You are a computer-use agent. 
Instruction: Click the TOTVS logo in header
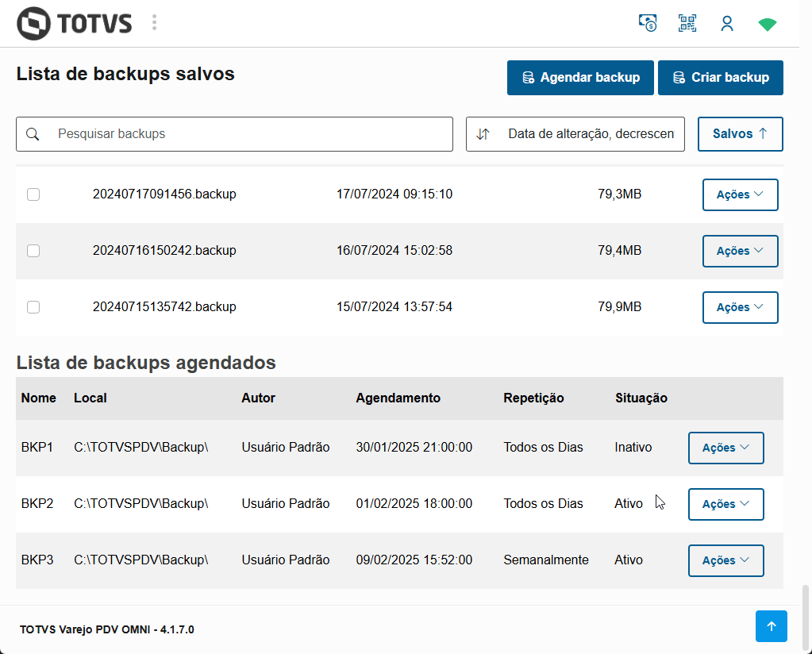(74, 23)
